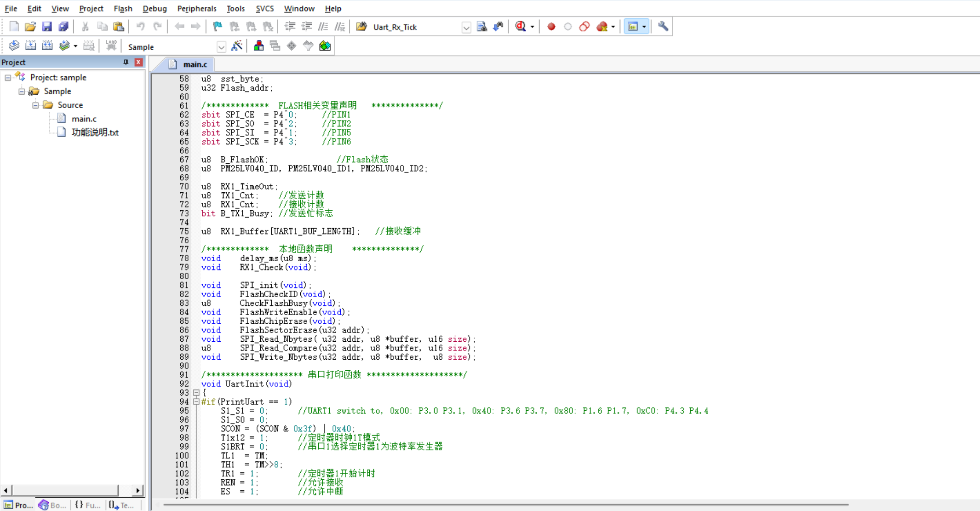Open the Edit menu
Screen dimensions: 980x511
point(34,8)
